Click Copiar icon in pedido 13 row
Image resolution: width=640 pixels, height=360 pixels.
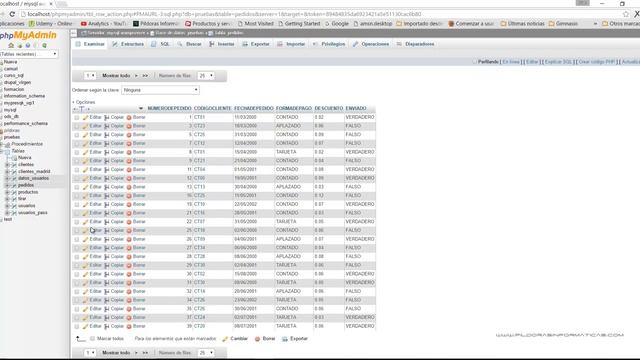click(x=107, y=187)
